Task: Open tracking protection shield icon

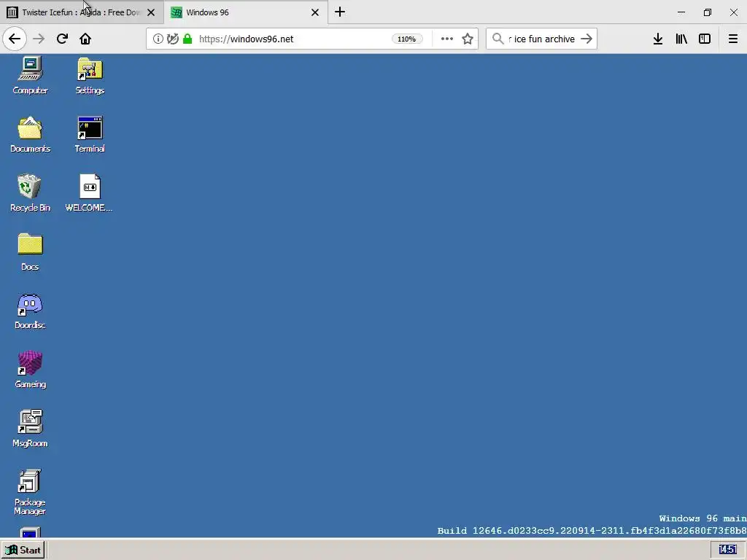Action: click(172, 39)
